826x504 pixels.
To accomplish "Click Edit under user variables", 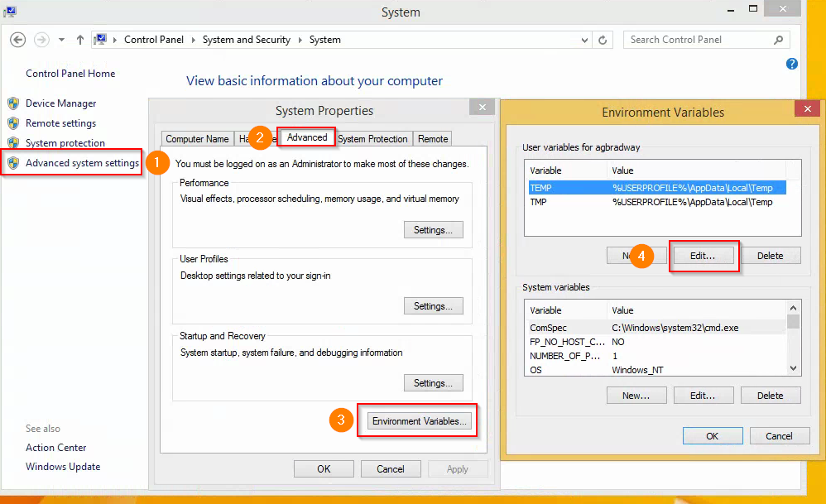I will [x=704, y=256].
